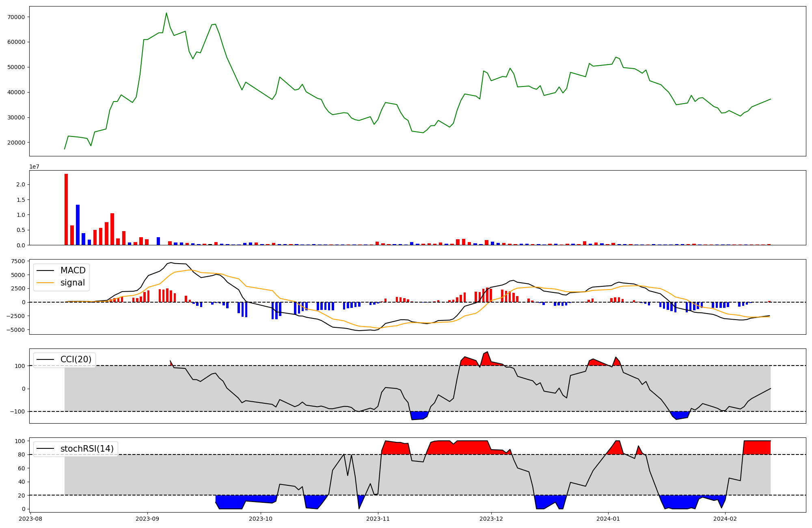Select the 2023-08 date tick label
Screen dimensions: 812x528
coord(30,519)
